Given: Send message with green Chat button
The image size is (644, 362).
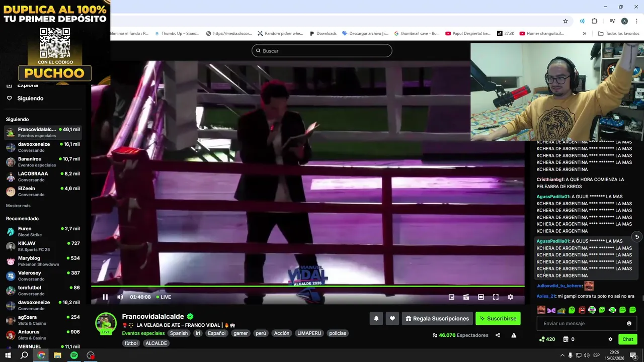Looking at the screenshot, I should click(628, 339).
